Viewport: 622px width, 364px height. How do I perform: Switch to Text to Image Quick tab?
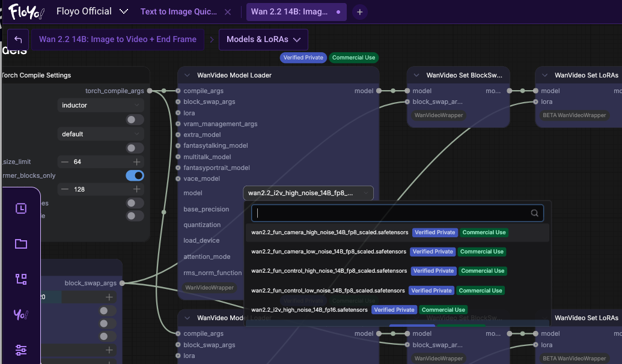(178, 11)
